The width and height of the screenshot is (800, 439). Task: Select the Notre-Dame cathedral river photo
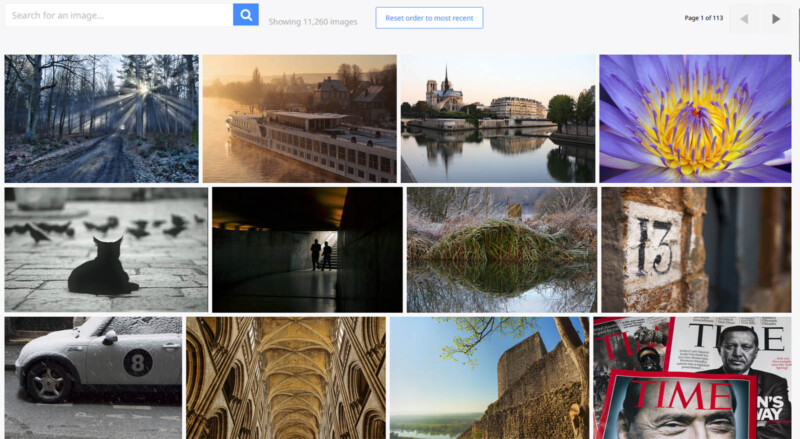tap(497, 118)
